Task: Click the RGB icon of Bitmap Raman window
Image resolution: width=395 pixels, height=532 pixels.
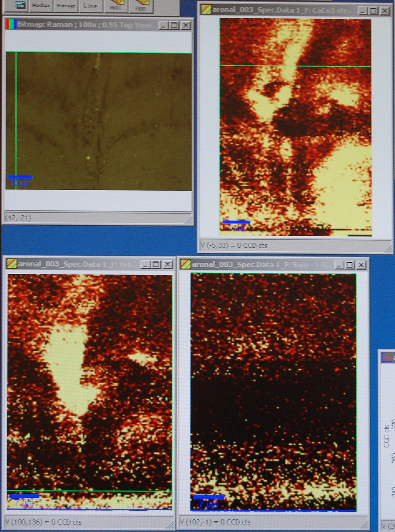Action: (x=11, y=25)
